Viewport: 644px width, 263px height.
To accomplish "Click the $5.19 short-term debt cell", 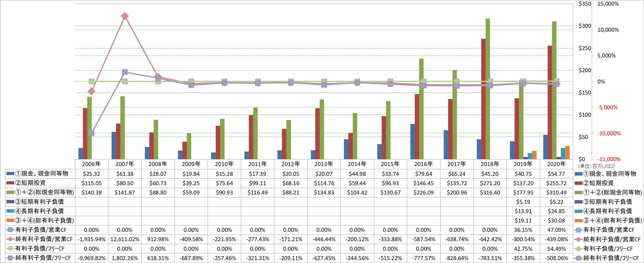I will (523, 202).
